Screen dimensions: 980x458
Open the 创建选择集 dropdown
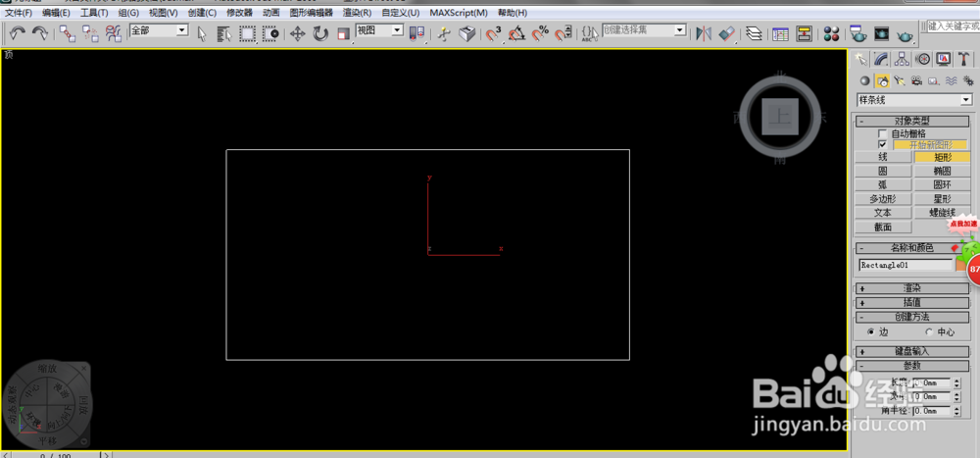tap(680, 30)
